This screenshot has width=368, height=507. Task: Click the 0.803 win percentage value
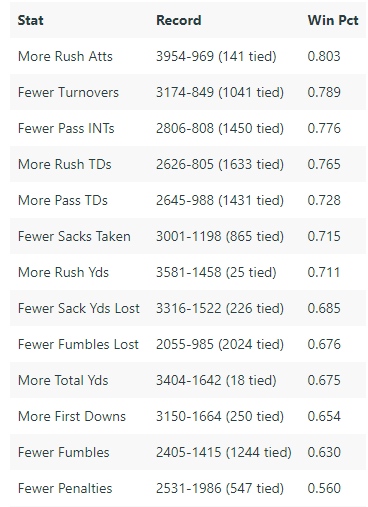tap(324, 56)
